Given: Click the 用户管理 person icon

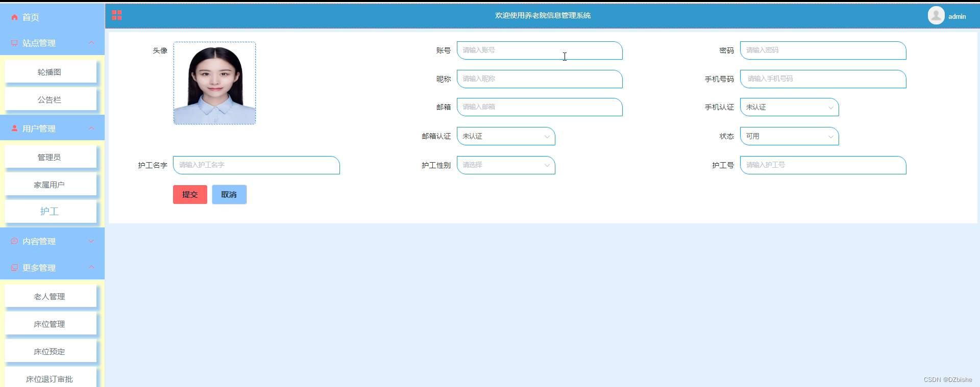Looking at the screenshot, I should [x=14, y=128].
